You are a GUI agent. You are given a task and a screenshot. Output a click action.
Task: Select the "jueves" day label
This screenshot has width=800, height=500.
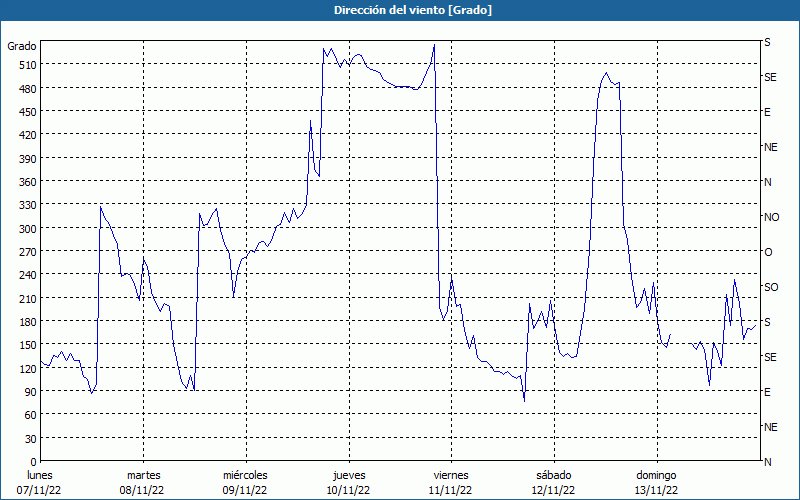[349, 475]
